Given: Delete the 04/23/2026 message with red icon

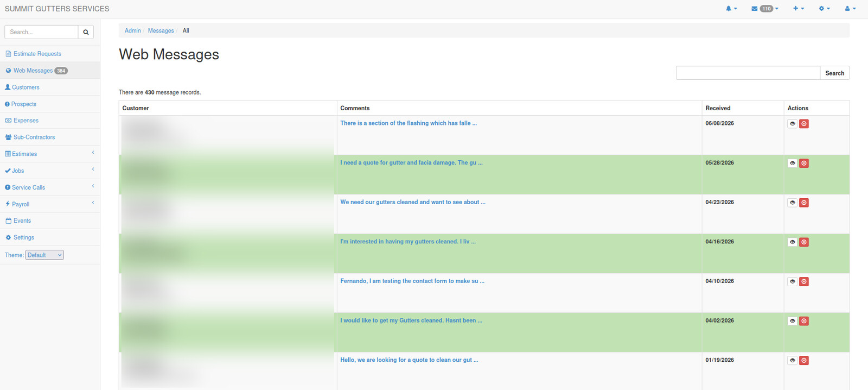Looking at the screenshot, I should 804,203.
